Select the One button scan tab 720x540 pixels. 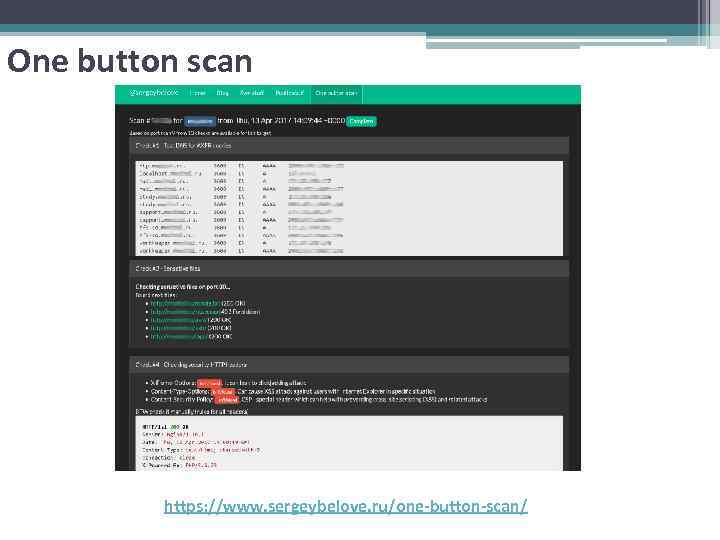pyautogui.click(x=336, y=93)
